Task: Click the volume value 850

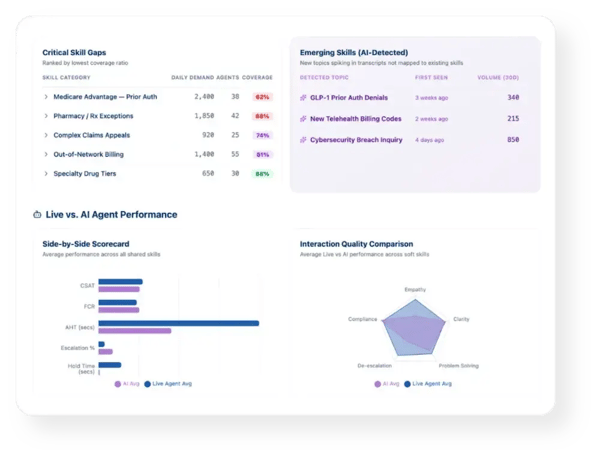Action: click(513, 140)
